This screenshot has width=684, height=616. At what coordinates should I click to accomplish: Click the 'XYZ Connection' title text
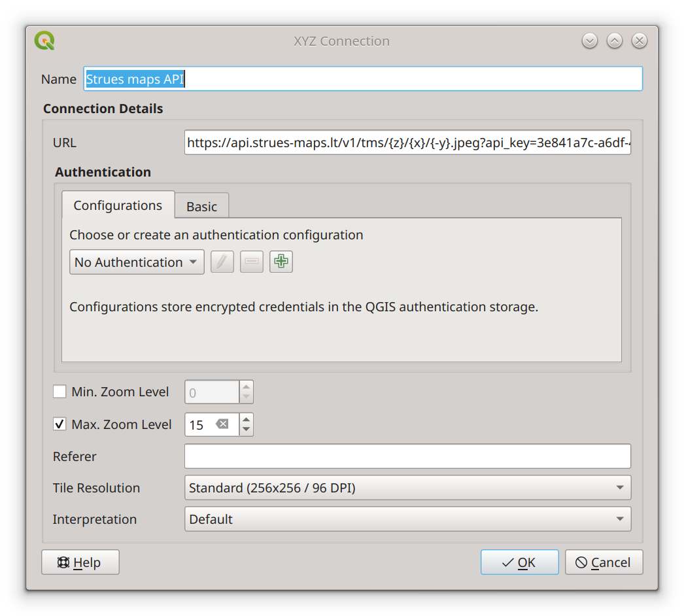point(341,41)
